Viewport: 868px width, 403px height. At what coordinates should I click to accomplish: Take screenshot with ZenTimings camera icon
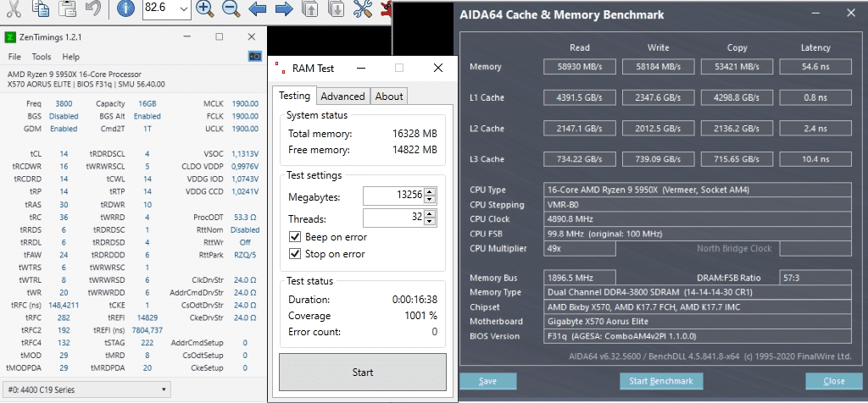coord(254,57)
